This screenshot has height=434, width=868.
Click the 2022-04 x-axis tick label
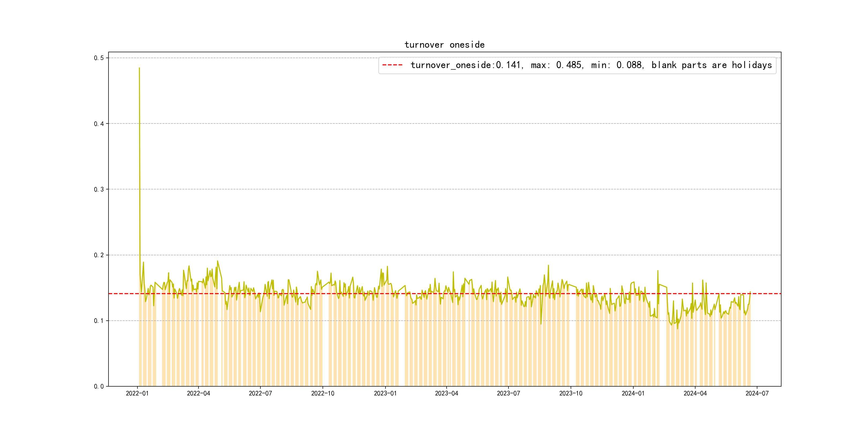199,393
